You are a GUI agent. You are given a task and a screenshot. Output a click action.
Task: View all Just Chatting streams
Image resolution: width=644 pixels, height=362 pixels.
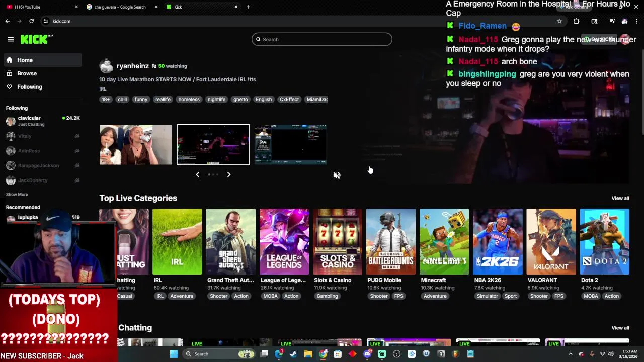tap(620, 328)
